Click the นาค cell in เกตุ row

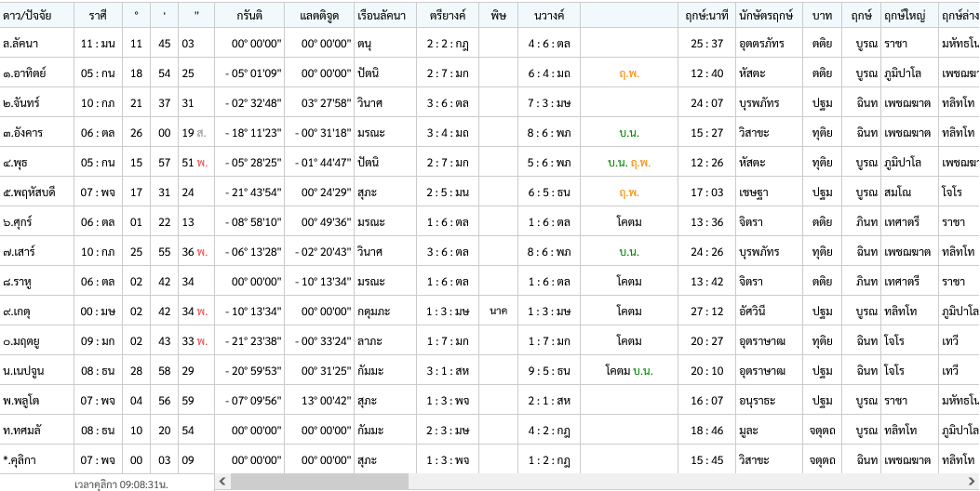[498, 312]
